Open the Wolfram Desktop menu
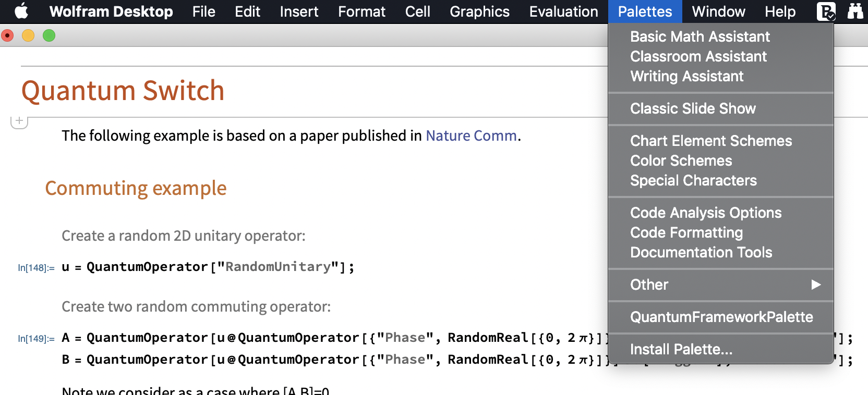 click(x=111, y=11)
